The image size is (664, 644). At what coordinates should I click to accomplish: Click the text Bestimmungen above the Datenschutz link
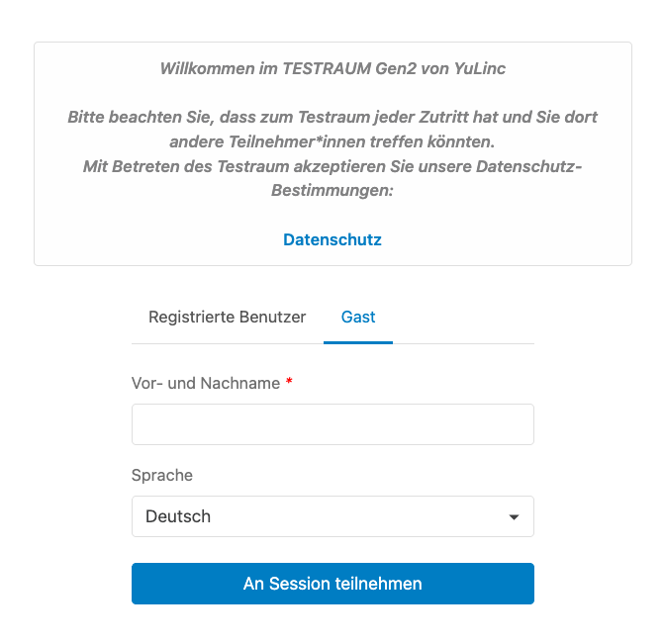pos(332,190)
